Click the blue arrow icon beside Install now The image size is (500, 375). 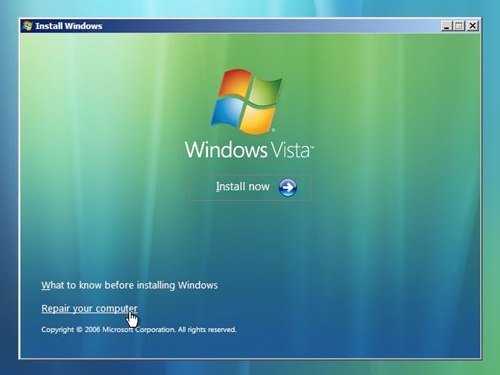point(288,188)
